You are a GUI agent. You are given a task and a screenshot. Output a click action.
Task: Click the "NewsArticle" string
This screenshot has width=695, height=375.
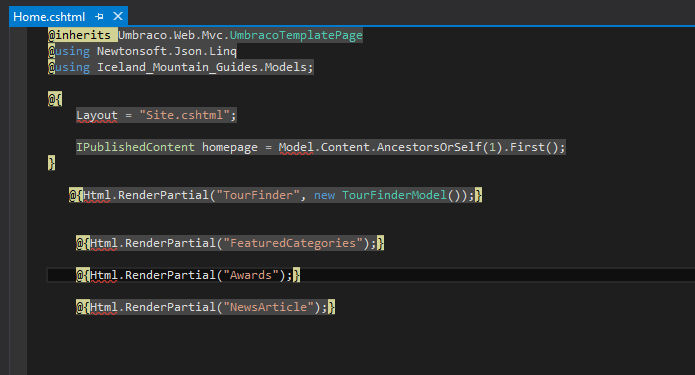point(268,307)
